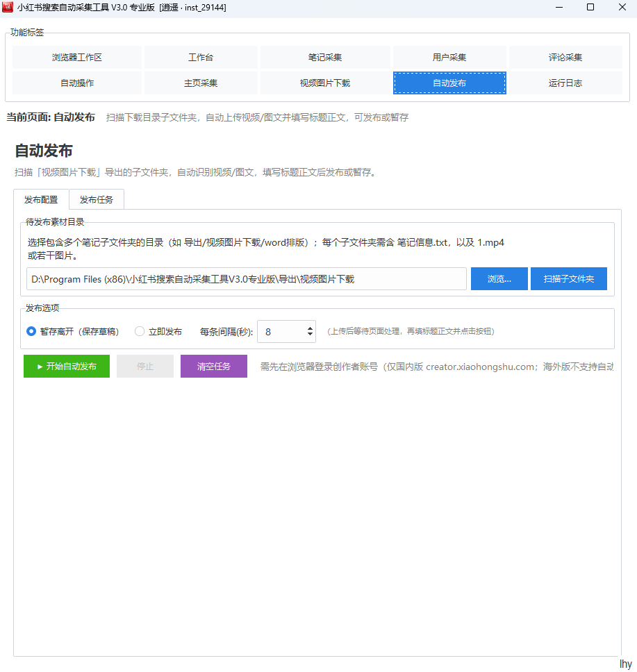
Task: Select 暂存离开（保存草稿）radio option
Action: click(72, 332)
